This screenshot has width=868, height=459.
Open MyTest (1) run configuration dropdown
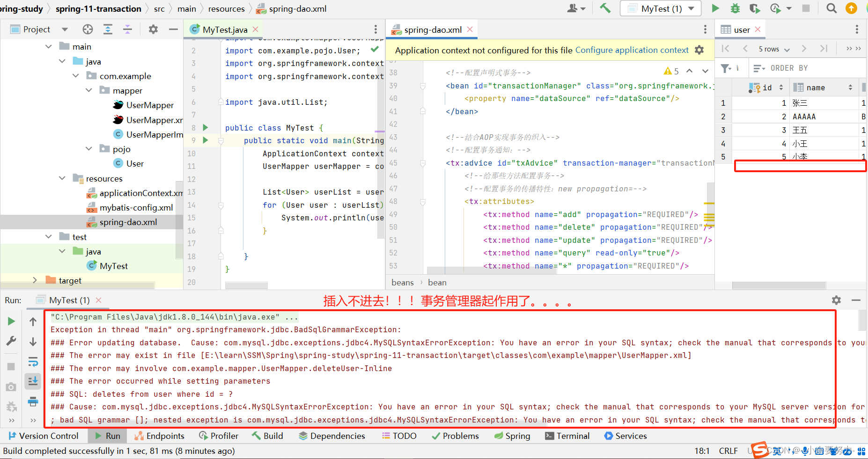[661, 8]
